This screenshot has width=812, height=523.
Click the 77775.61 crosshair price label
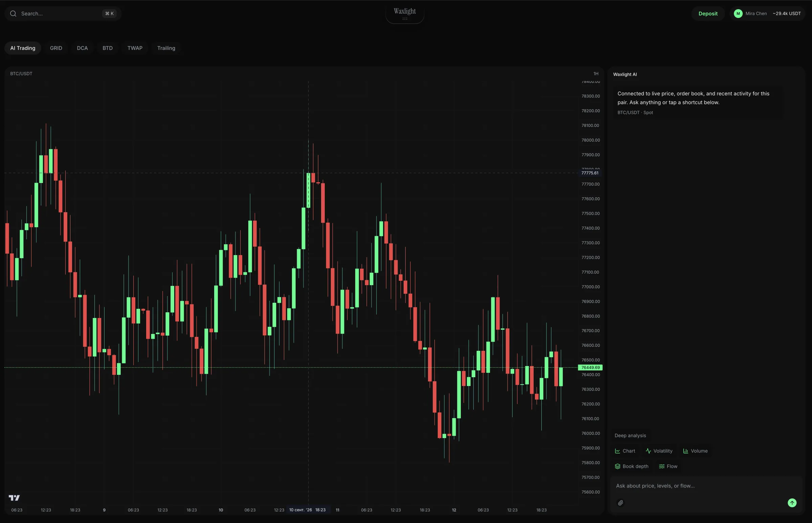tap(590, 173)
